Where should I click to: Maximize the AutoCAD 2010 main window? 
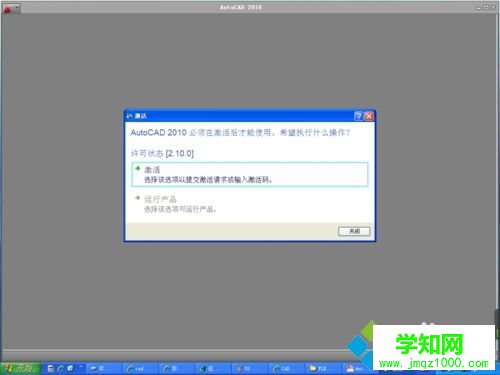tap(486, 7)
